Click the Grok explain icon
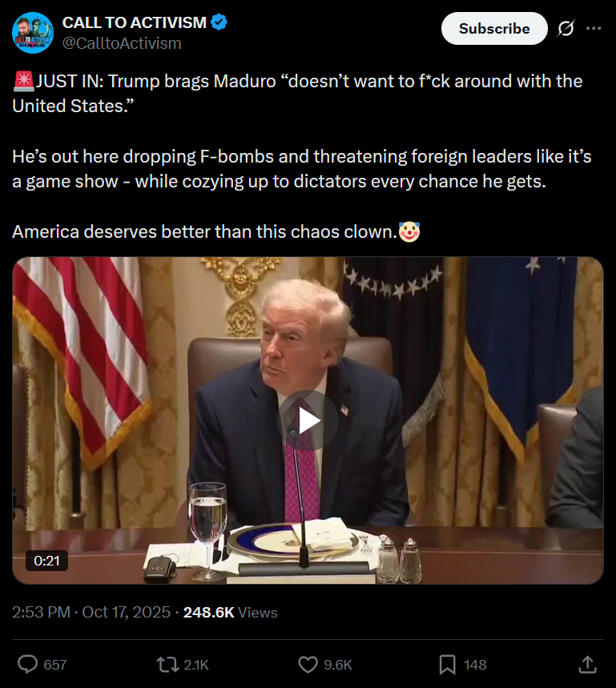 (566, 29)
